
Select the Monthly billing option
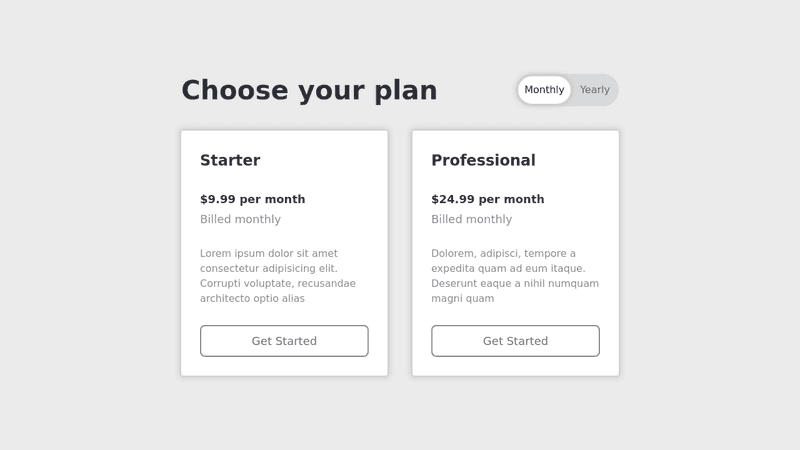point(544,90)
